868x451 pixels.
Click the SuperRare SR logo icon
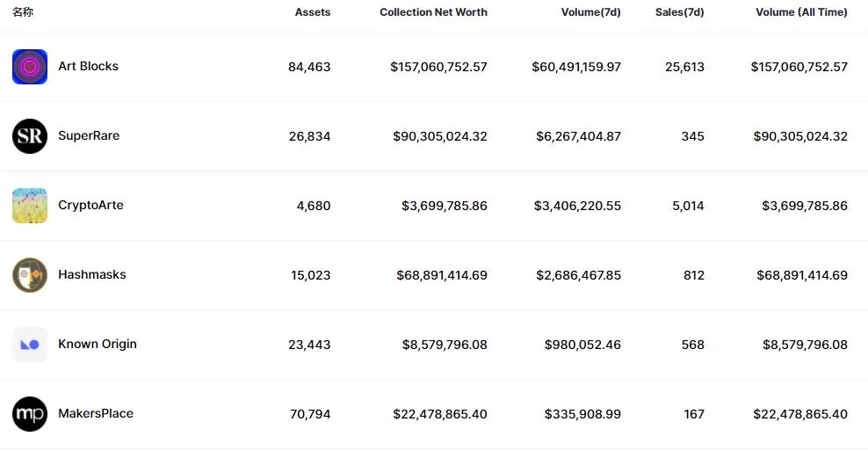coord(30,136)
